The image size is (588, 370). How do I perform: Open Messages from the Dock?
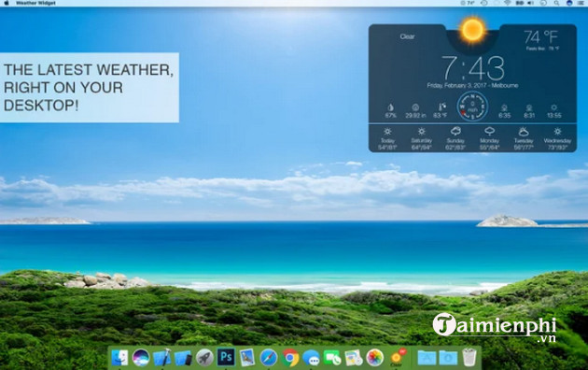click(x=311, y=358)
